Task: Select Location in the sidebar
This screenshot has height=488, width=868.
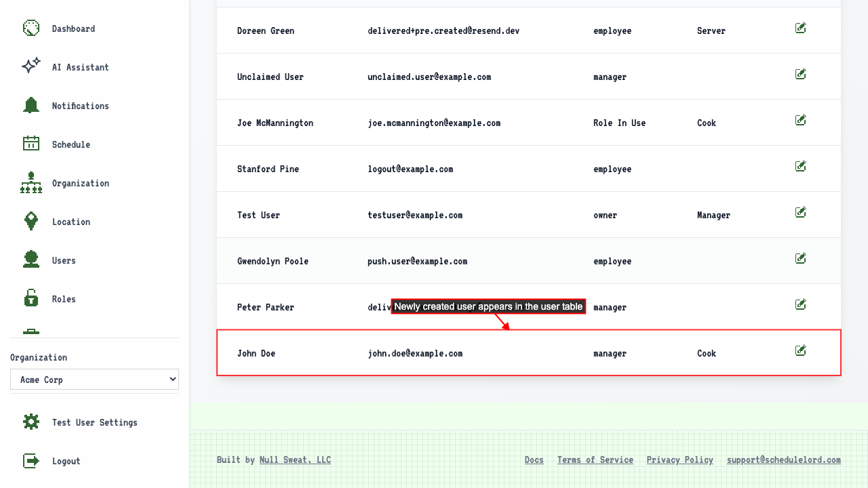Action: (71, 222)
